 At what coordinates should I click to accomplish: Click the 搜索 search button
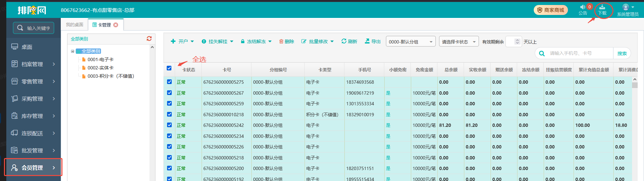pos(622,53)
